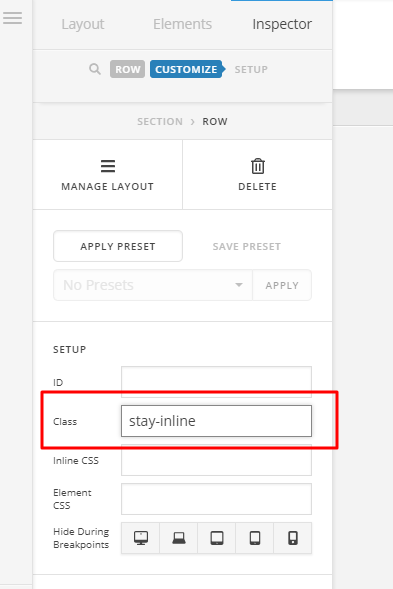Go to Section in the breadcrumb
393x589 pixels.
160,122
